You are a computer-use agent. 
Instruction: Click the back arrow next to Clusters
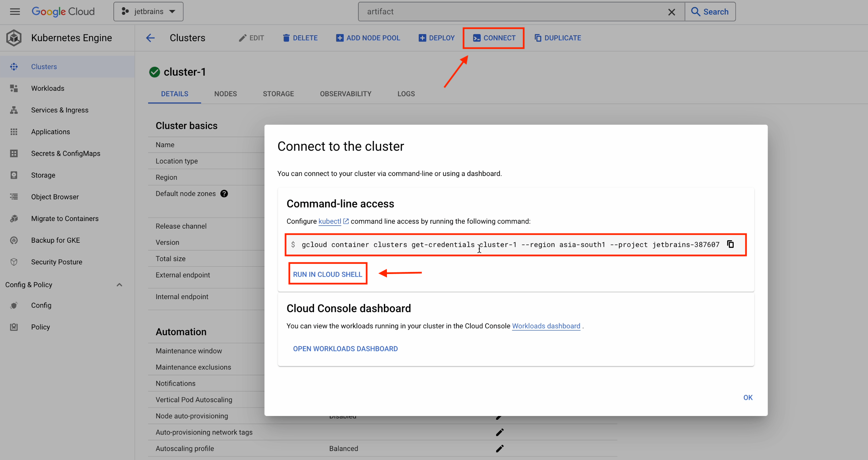click(x=151, y=38)
